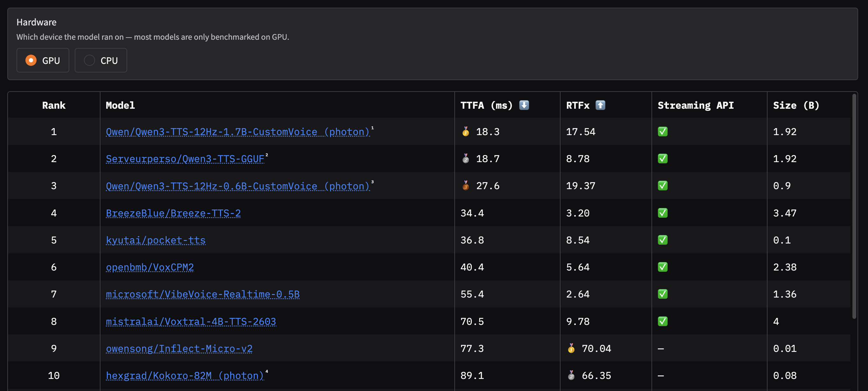Open owensong/Inflect-Micro-v2 model link
The image size is (868, 391).
(179, 348)
